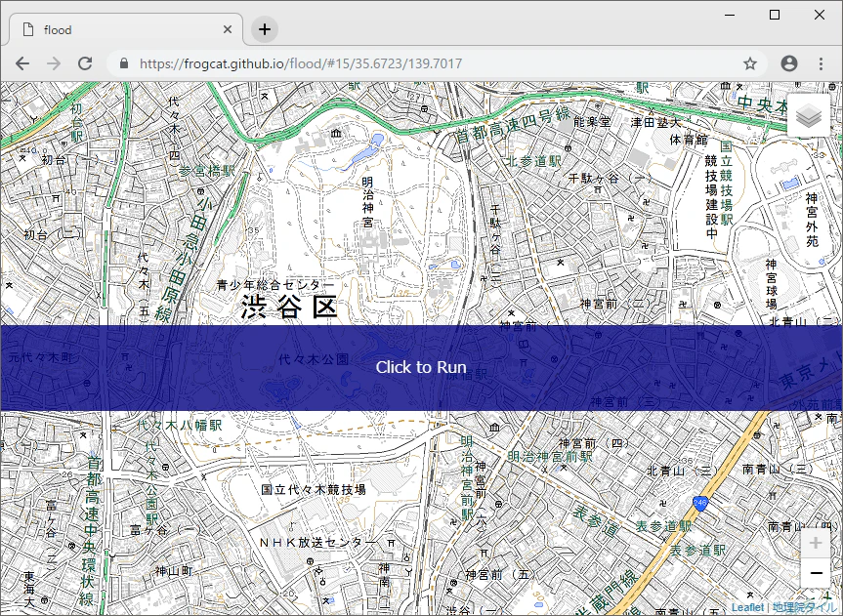
Task: View site security lock info
Action: click(124, 63)
